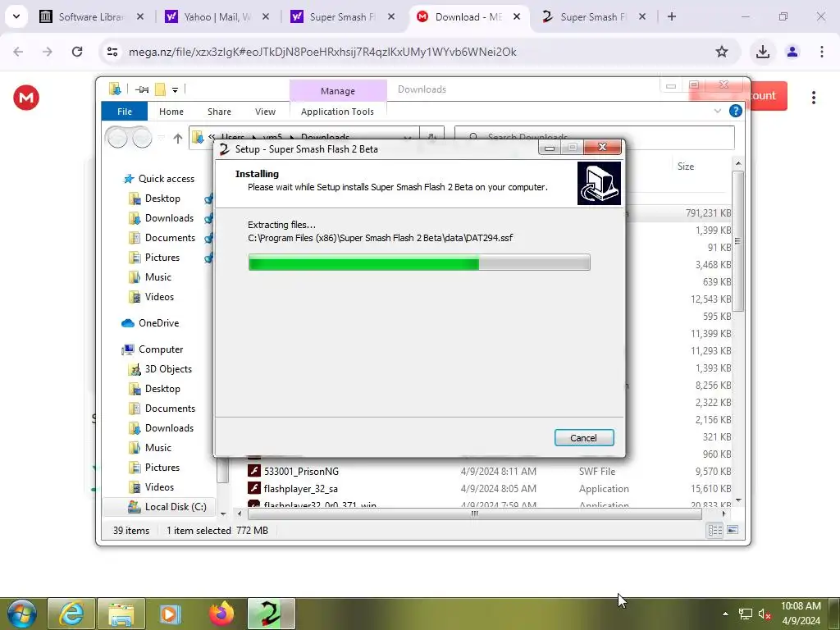Image resolution: width=840 pixels, height=630 pixels.
Task: Click the MEGA logo
Action: tap(25, 98)
